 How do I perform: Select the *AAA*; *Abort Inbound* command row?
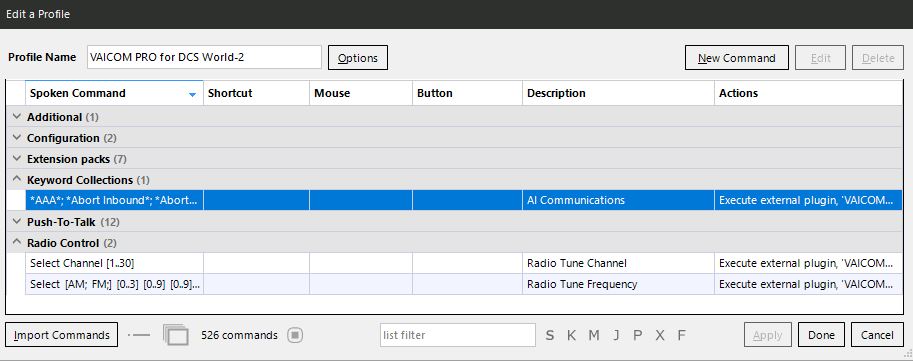tap(463, 200)
